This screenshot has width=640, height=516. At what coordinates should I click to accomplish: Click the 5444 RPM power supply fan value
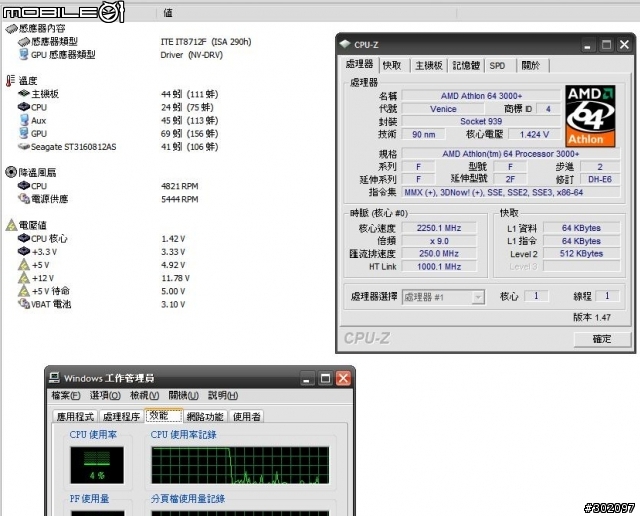tap(180, 199)
